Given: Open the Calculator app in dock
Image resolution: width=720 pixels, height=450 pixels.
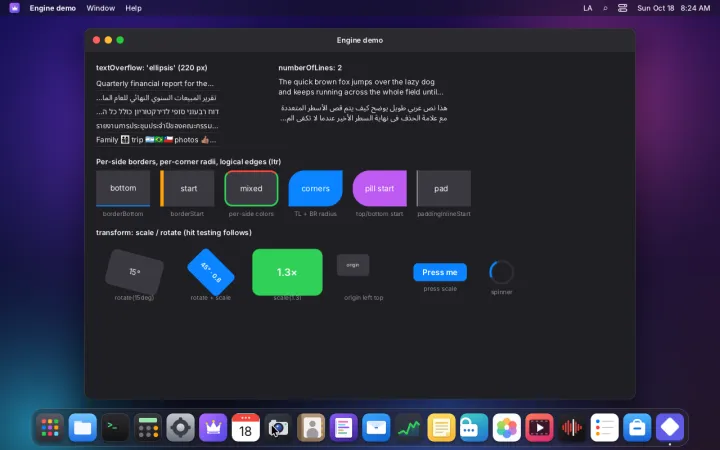Looking at the screenshot, I should click(x=148, y=428).
